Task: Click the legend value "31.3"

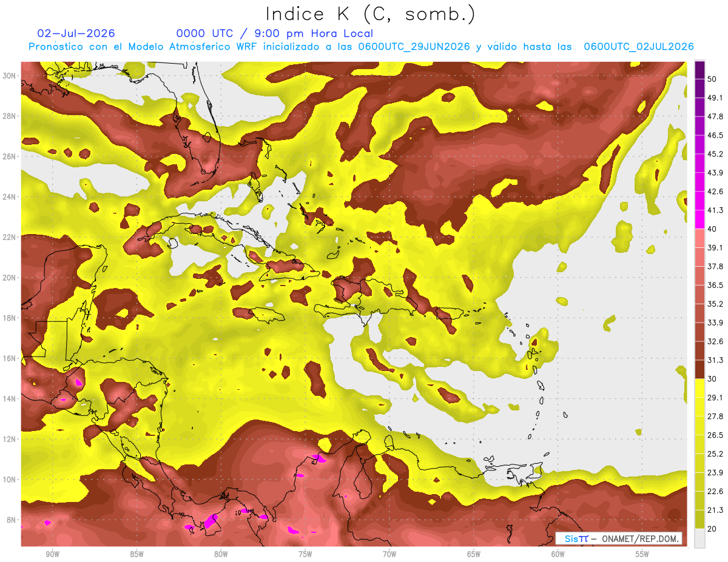Action: pyautogui.click(x=715, y=360)
